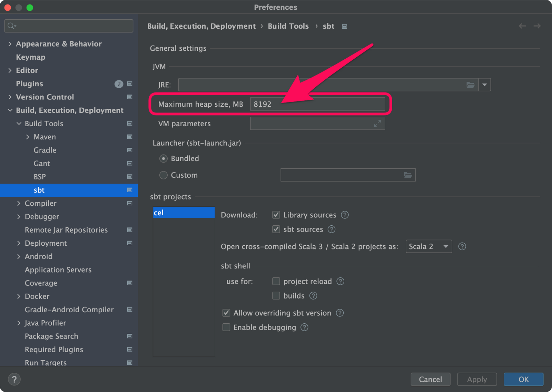The image size is (552, 392).
Task: Click help icon next to Library sources
Action: tap(345, 215)
